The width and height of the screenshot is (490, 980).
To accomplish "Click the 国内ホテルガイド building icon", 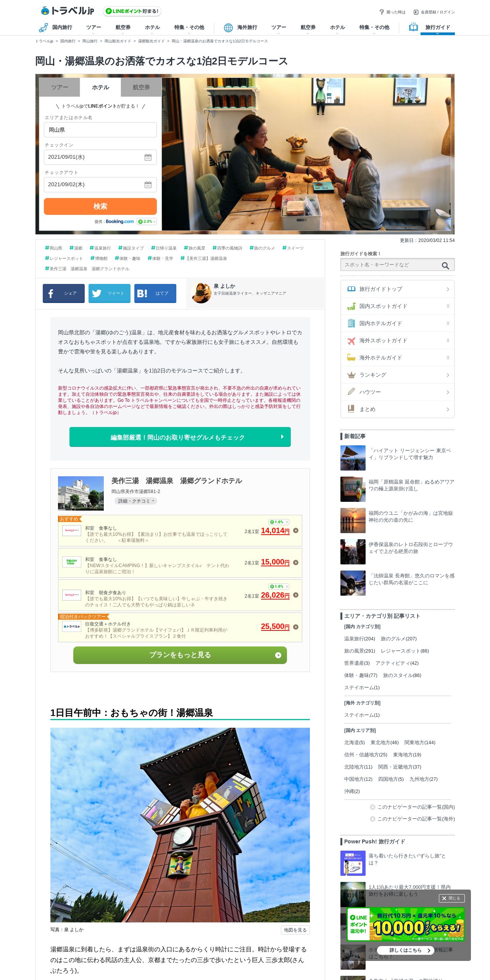I will (351, 323).
